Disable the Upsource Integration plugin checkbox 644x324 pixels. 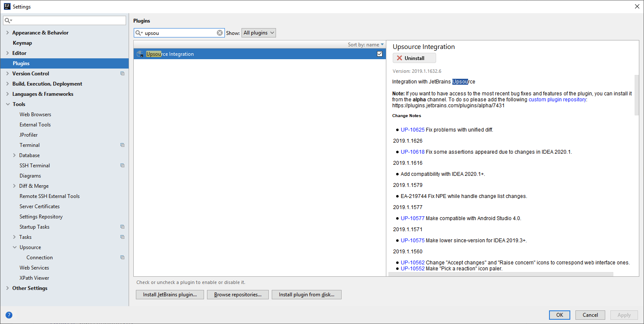pos(379,54)
